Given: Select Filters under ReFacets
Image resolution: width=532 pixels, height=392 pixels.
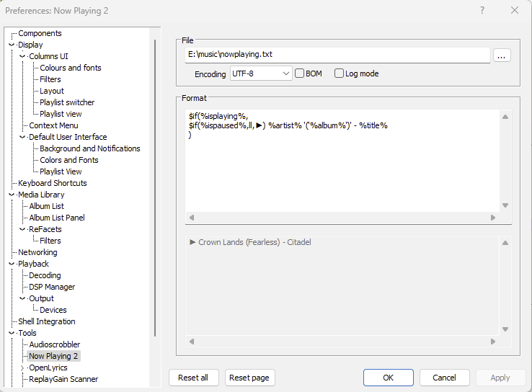Looking at the screenshot, I should click(x=50, y=241).
